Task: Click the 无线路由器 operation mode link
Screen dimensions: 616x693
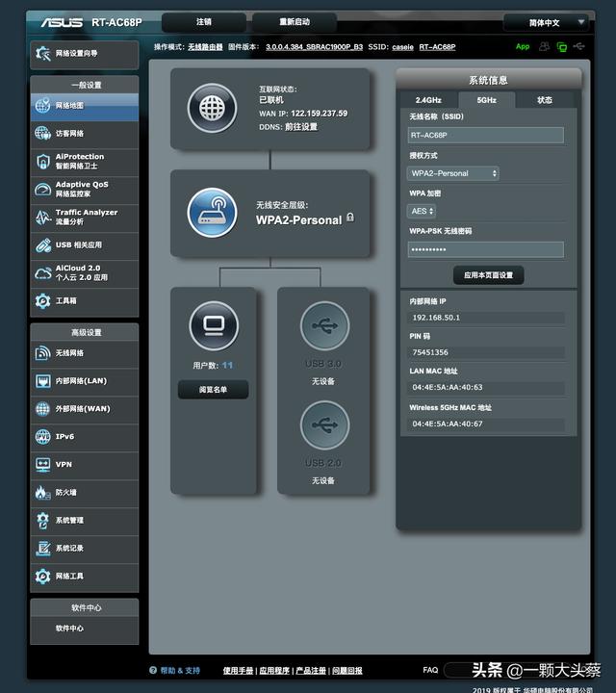Action: (x=205, y=47)
